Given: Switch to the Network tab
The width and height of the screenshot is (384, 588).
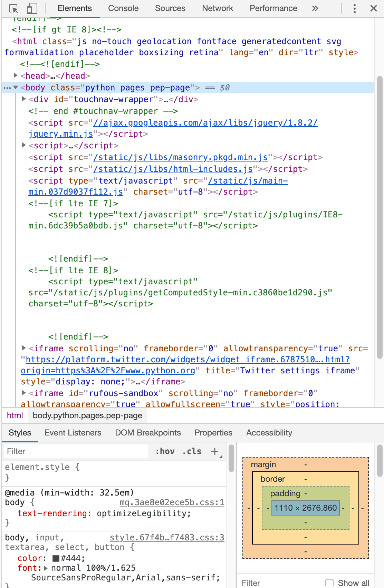Looking at the screenshot, I should (218, 9).
